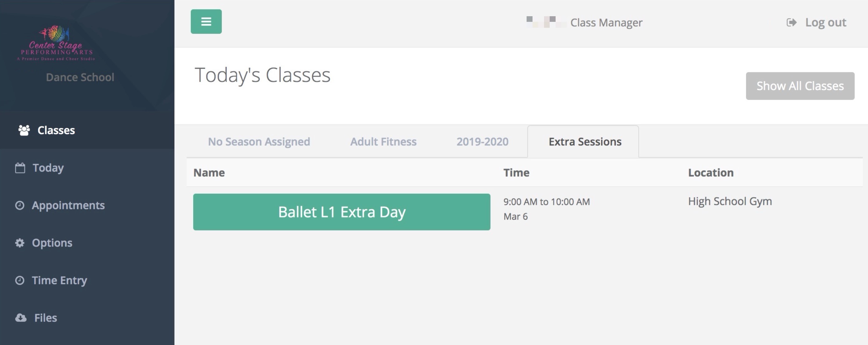This screenshot has height=345, width=868.
Task: Click the Files cloud download icon
Action: (x=21, y=318)
